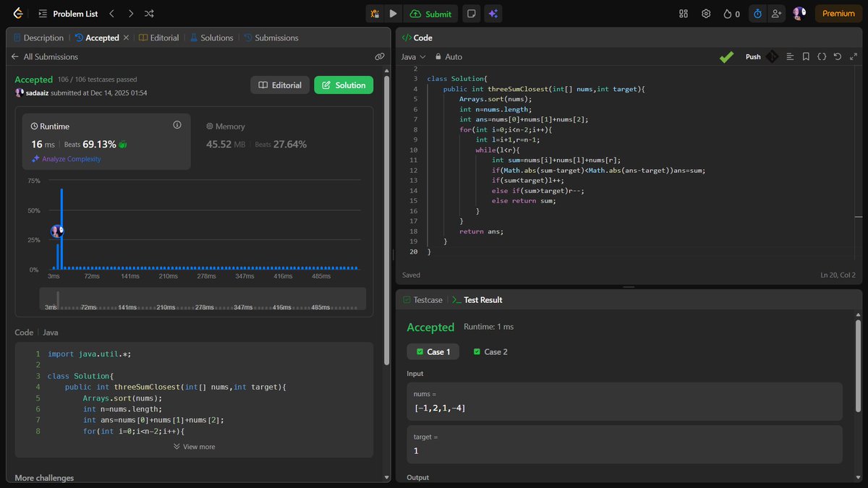Image resolution: width=868 pixels, height=488 pixels.
Task: Click the tallest bar in runtime chart
Action: [x=61, y=229]
